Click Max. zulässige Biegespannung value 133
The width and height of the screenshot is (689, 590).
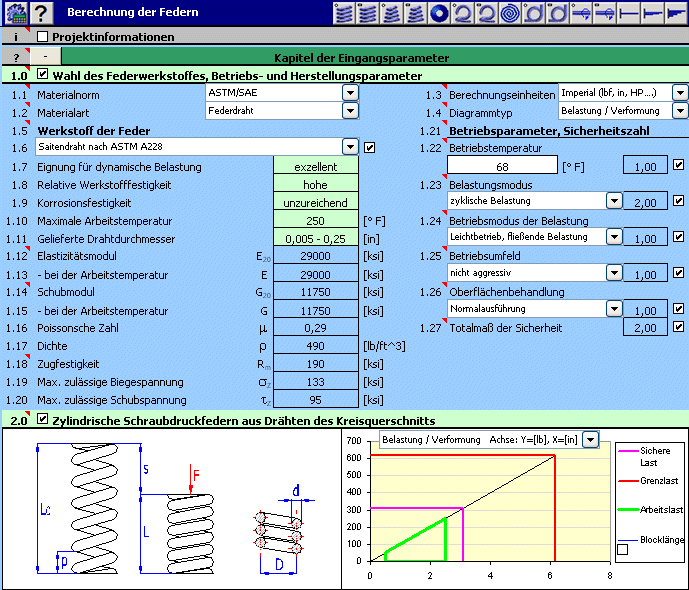(315, 382)
